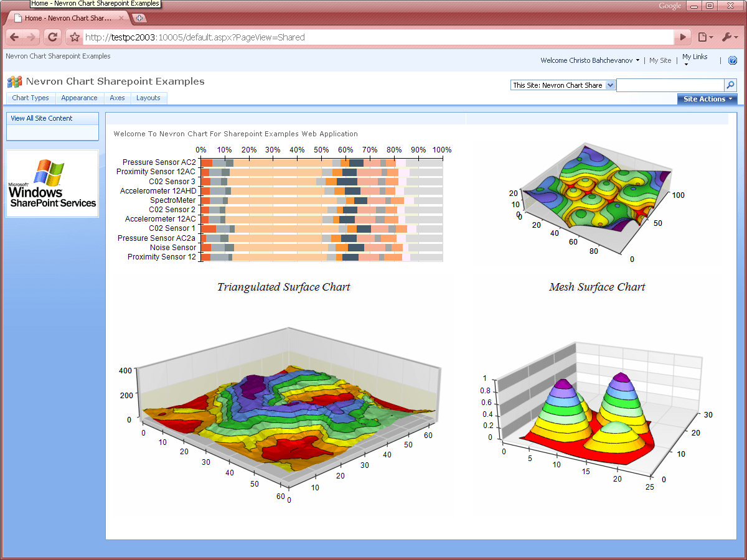Open the Site Actions menu
The image size is (747, 560).
pyautogui.click(x=707, y=99)
